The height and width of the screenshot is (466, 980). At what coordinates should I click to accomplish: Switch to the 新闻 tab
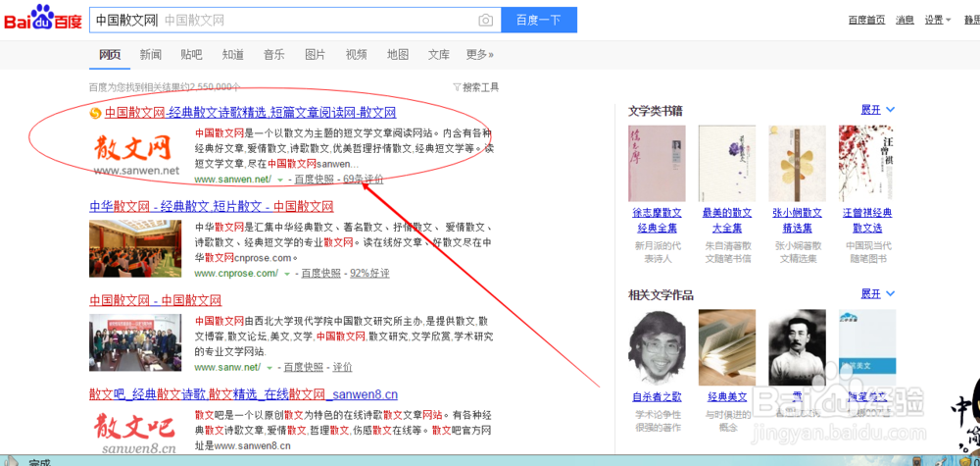pos(151,54)
